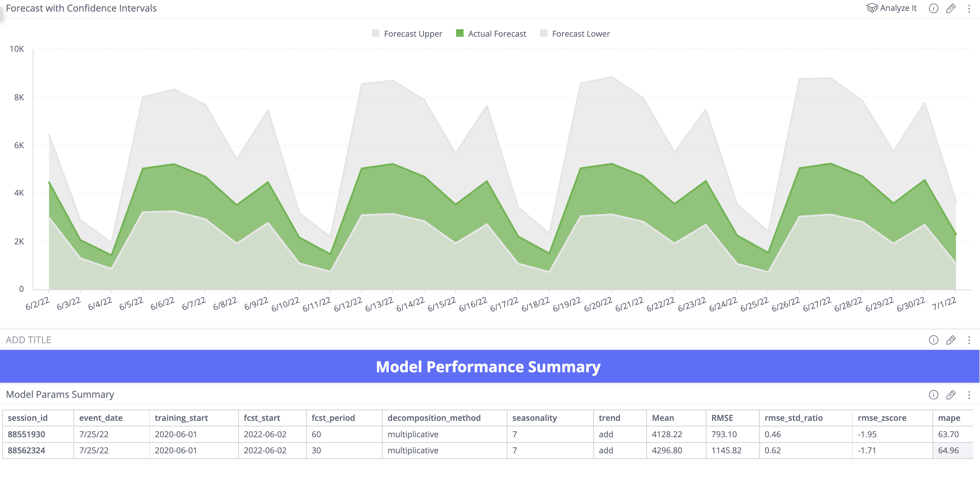980x482 pixels.
Task: Open info icon for Forecast chart
Action: tap(933, 8)
